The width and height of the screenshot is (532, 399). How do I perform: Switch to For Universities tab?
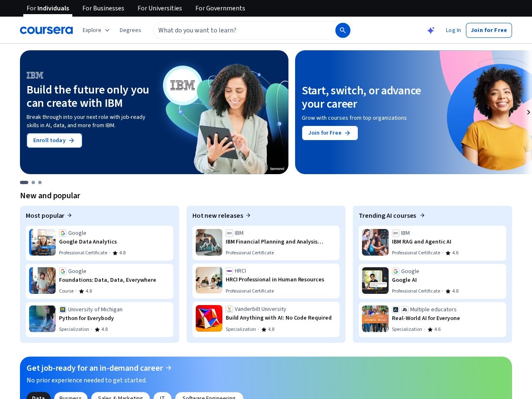pyautogui.click(x=160, y=8)
